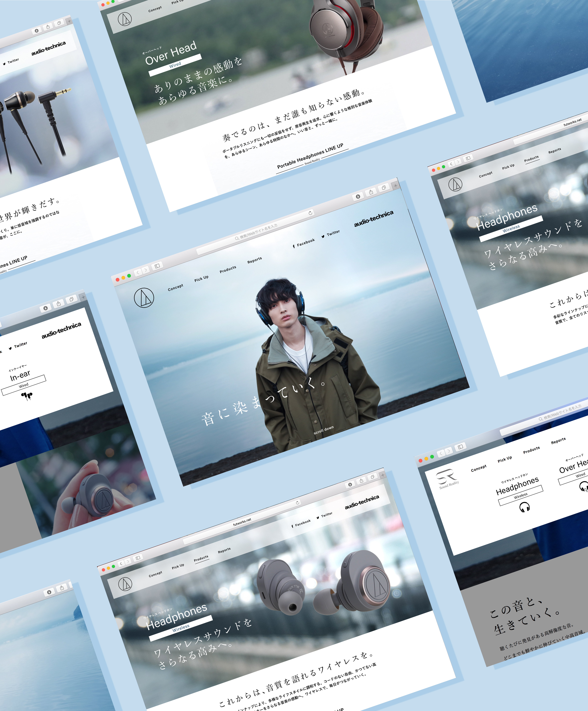The width and height of the screenshot is (588, 711).
Task: Click forward arrow in the gray earbuds window
Action: click(x=128, y=561)
